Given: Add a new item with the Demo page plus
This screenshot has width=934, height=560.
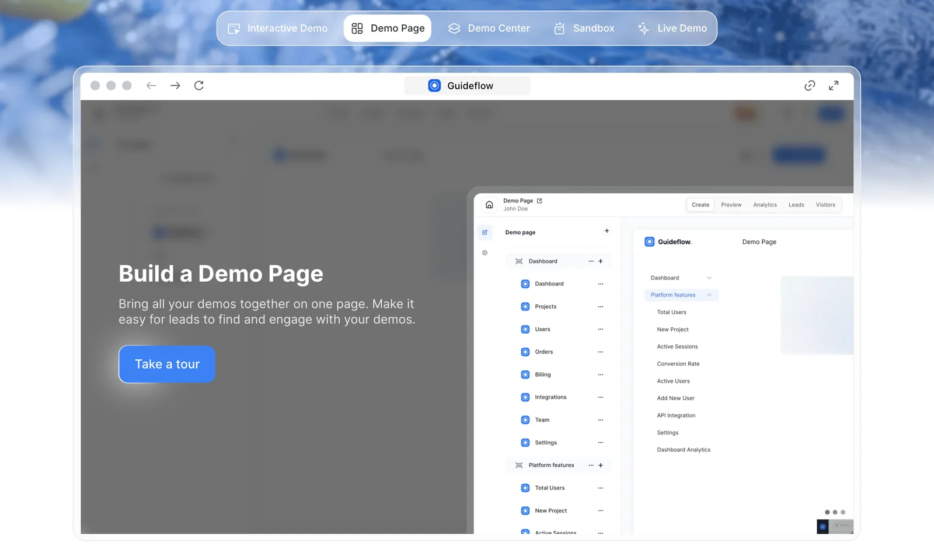Looking at the screenshot, I should 607,231.
